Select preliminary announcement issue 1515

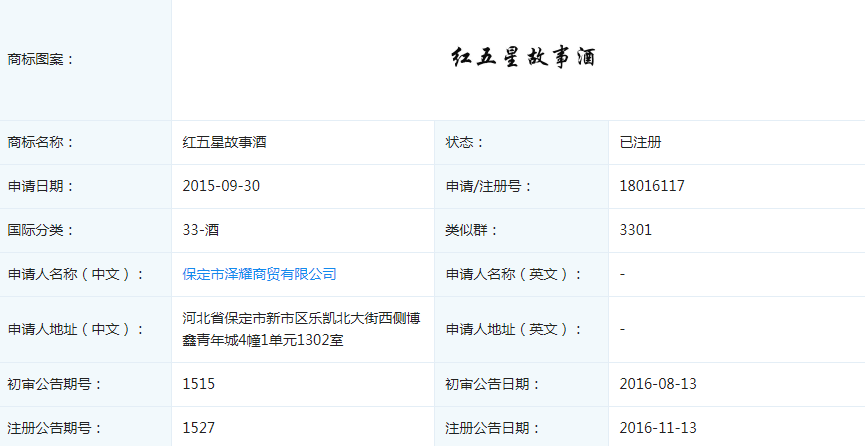pos(199,384)
